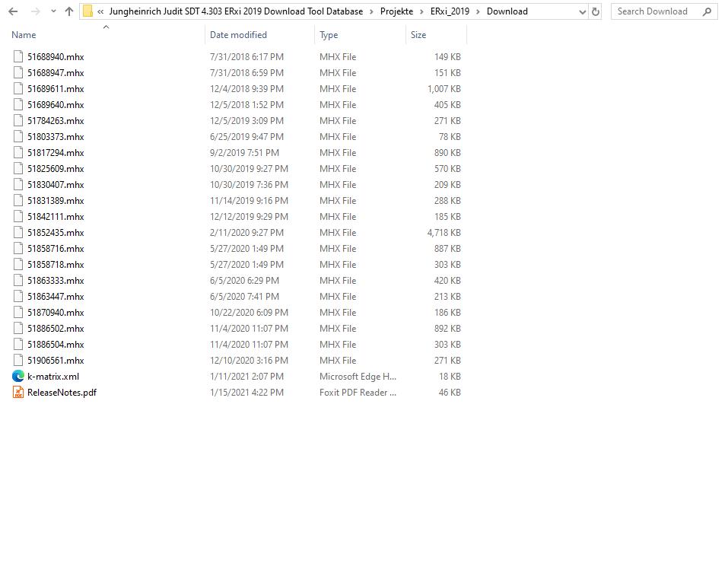This screenshot has width=728, height=576.
Task: Refresh the Download folder
Action: (x=596, y=12)
